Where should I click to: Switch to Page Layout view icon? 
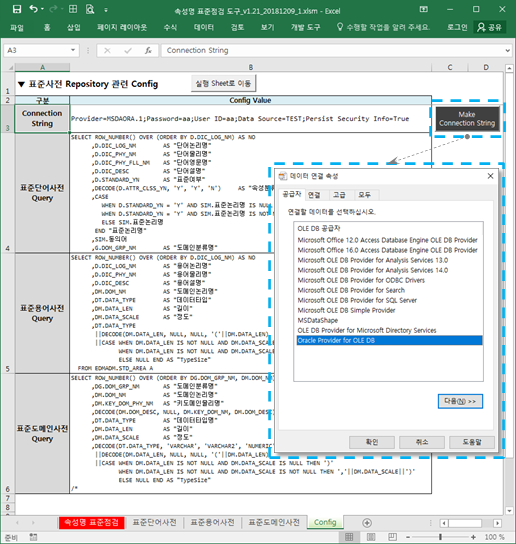tap(371, 537)
